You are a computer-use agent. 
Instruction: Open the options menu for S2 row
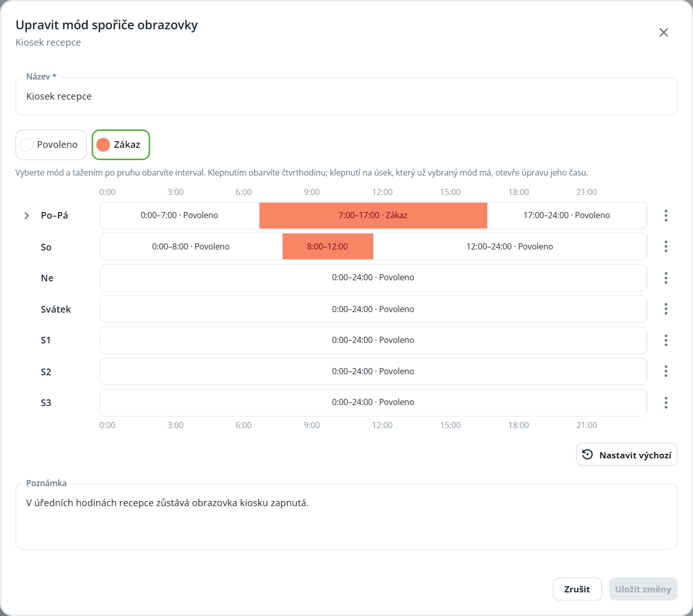(x=666, y=371)
